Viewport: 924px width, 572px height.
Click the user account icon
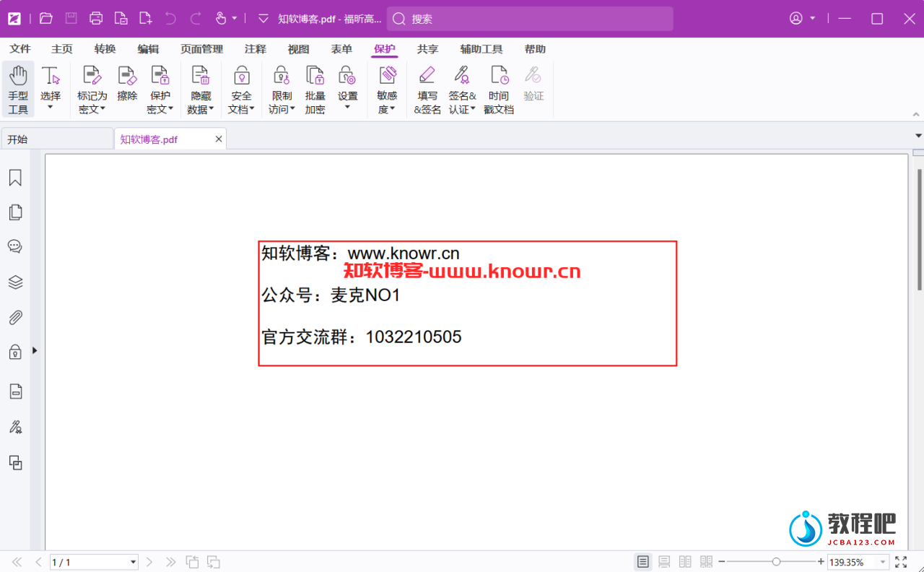pos(796,19)
